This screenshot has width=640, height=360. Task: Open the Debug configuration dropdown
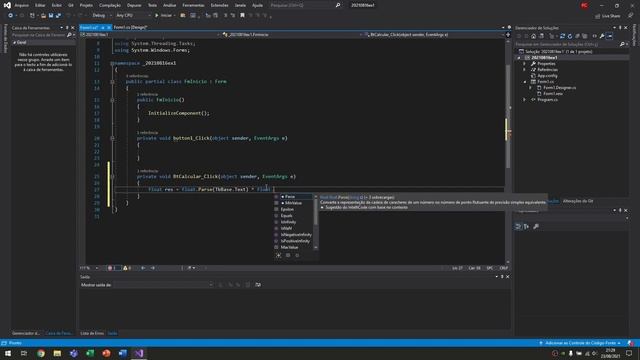tap(101, 16)
